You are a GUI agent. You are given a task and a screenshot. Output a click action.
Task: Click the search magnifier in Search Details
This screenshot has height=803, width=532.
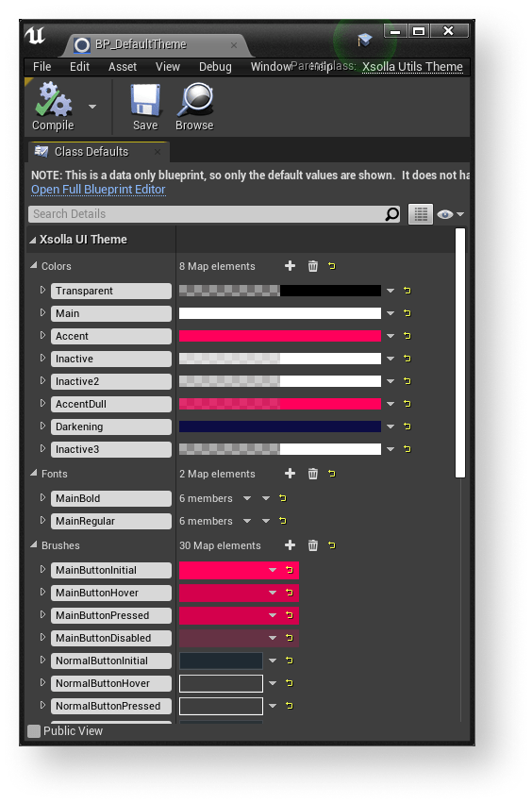pyautogui.click(x=392, y=214)
